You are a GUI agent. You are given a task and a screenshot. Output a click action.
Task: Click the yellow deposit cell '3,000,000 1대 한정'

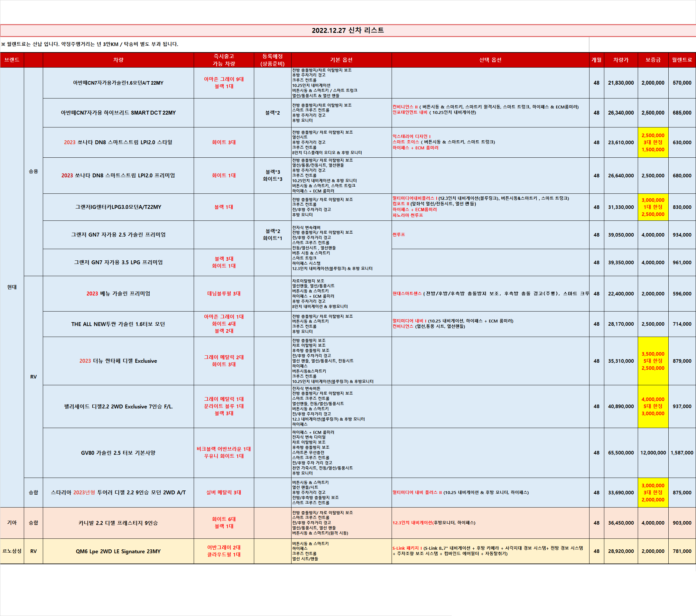(x=653, y=207)
